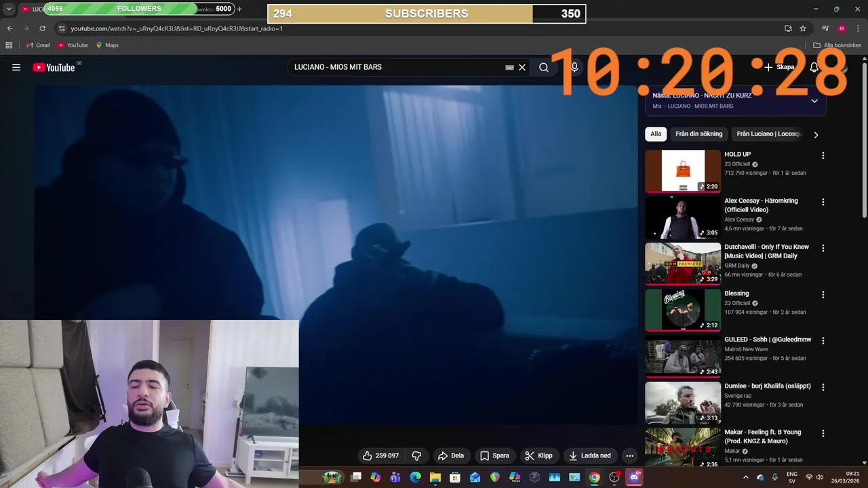Run search with the magnifier button
The image size is (868, 488).
[544, 67]
